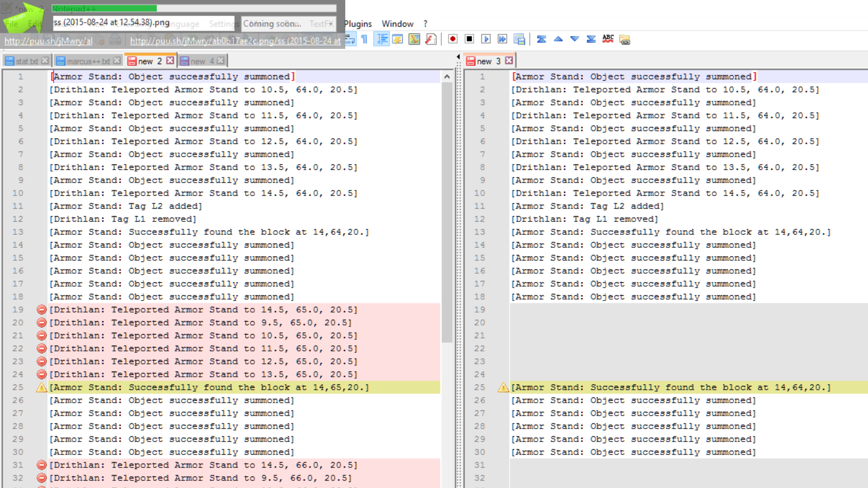Viewport: 868px width, 488px height.
Task: Open the Window menu
Action: click(x=397, y=23)
